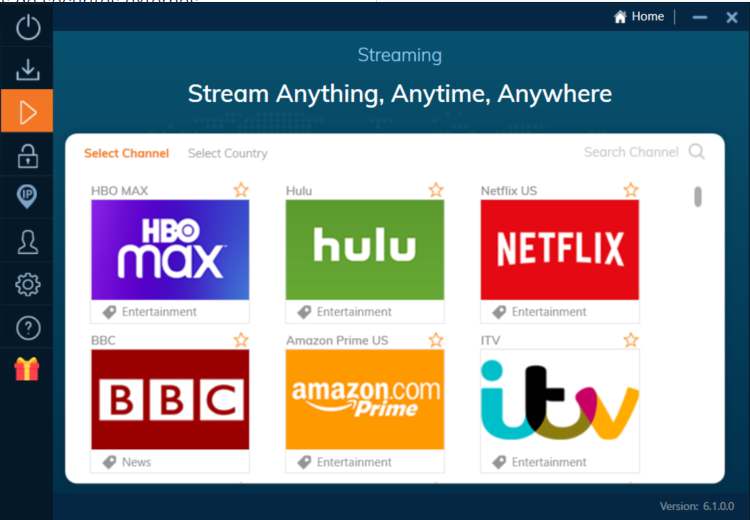Open the user account icon in sidebar
Screen dimensions: 750x520
point(28,242)
